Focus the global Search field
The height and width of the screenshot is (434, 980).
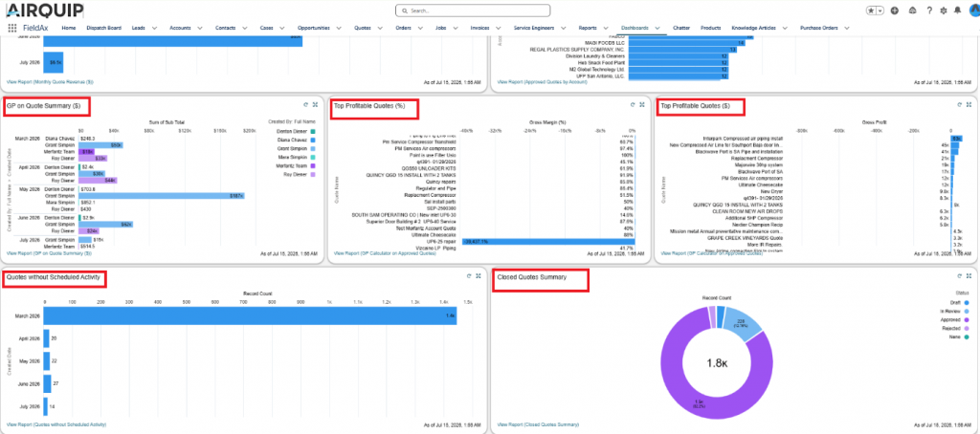[473, 11]
